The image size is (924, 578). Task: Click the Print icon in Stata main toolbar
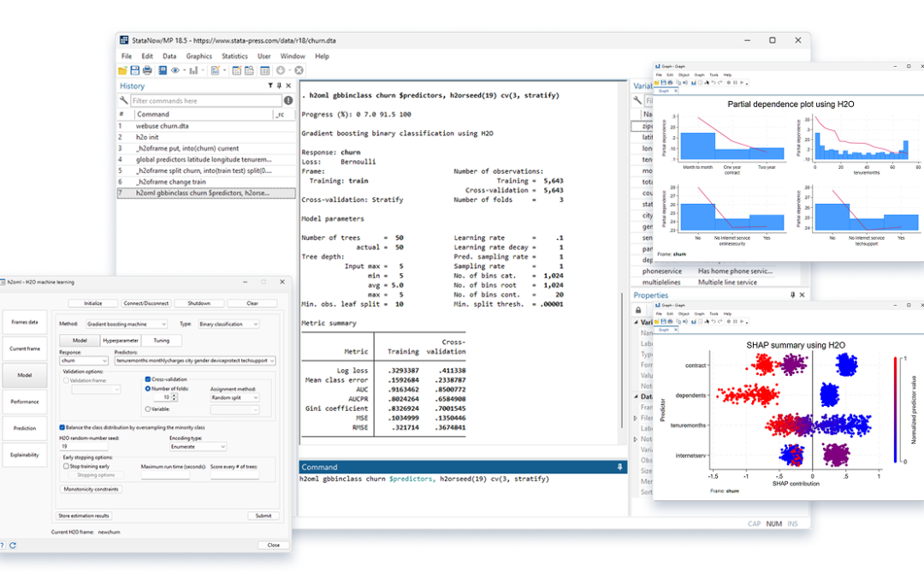pos(147,71)
